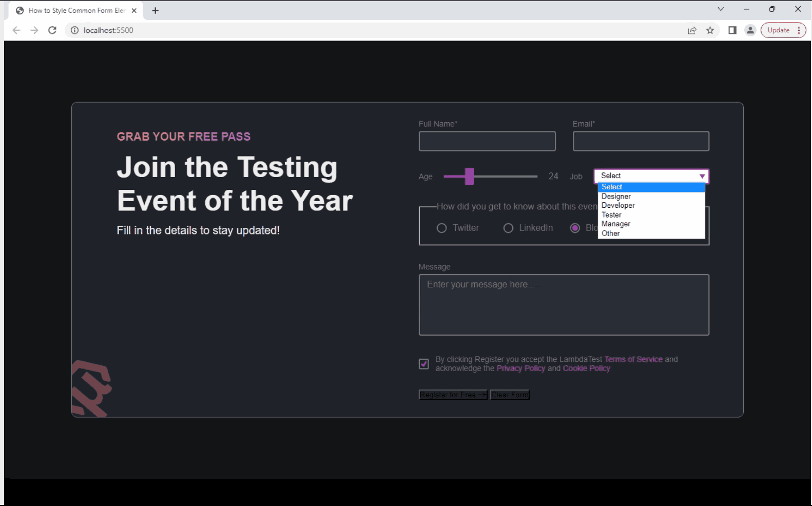Choose Designer from the Job list

(651, 197)
